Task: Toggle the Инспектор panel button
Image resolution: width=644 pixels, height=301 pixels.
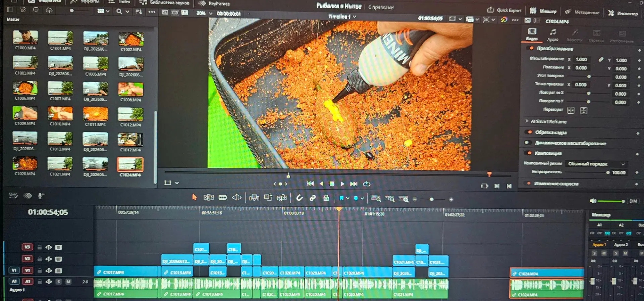Action: coord(623,13)
